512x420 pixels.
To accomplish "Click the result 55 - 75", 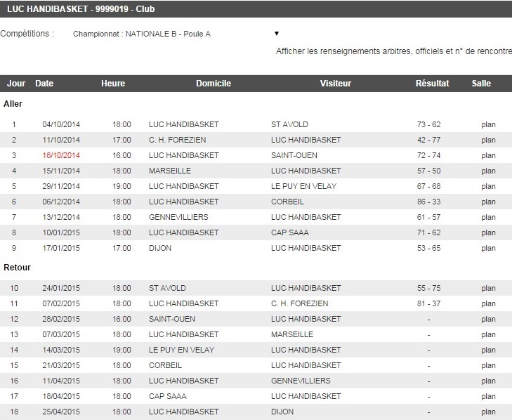I will [428, 288].
